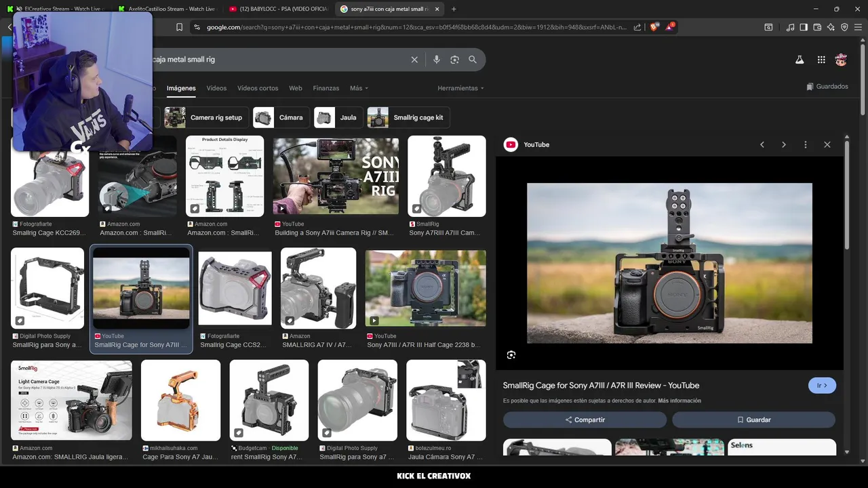868x488 pixels.
Task: Close the image preview panel
Action: pos(827,144)
